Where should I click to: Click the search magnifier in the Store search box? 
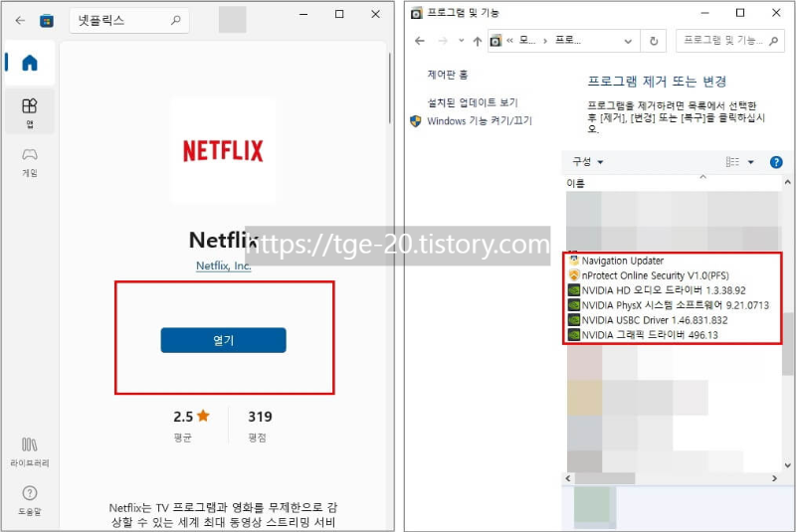coord(176,20)
